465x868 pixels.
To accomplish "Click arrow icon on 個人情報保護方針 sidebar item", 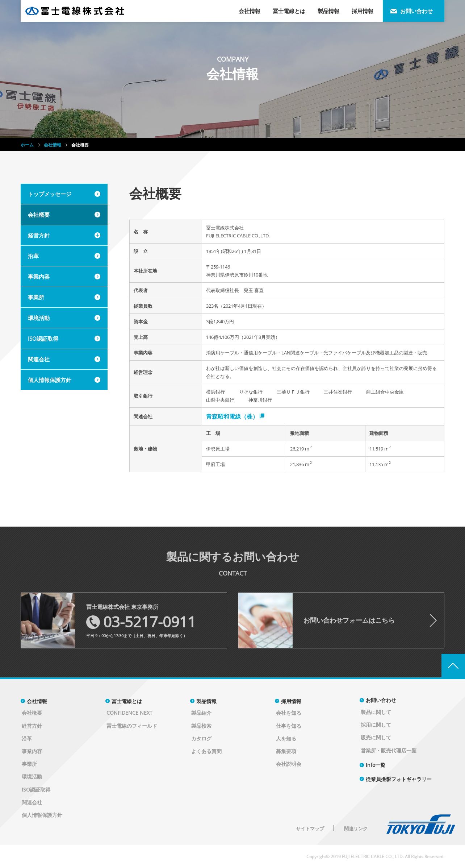I will (x=97, y=380).
